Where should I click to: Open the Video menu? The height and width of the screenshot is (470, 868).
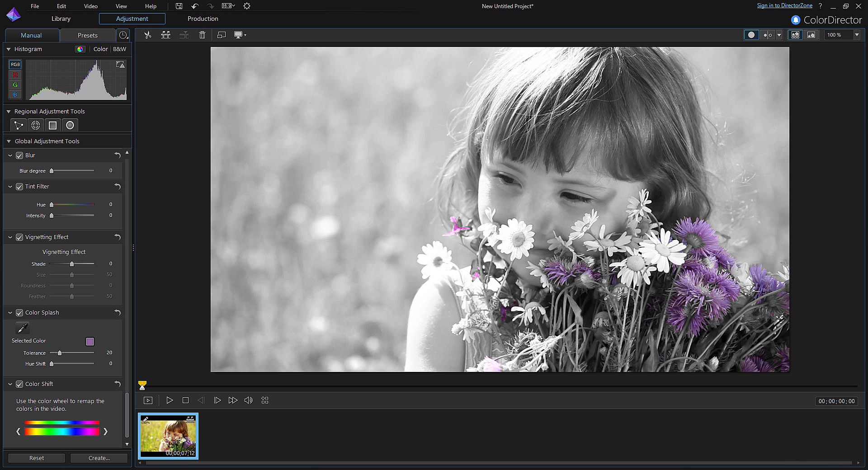point(90,6)
